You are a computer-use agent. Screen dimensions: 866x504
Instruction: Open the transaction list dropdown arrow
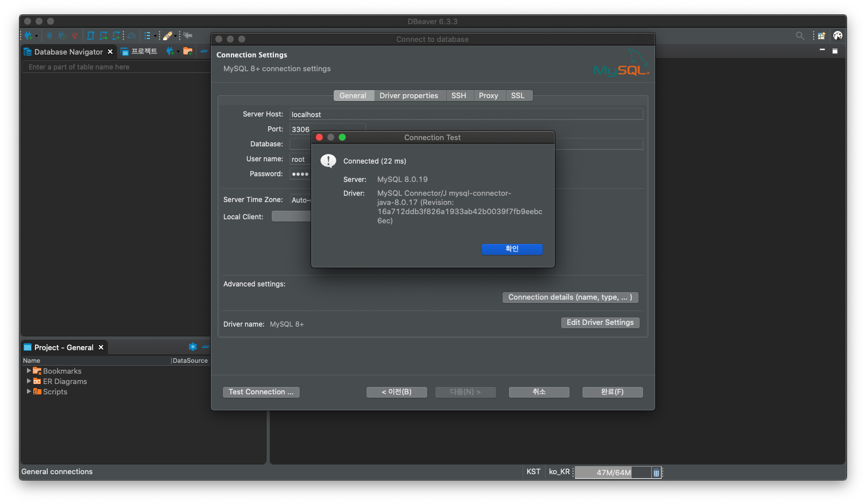tap(155, 36)
